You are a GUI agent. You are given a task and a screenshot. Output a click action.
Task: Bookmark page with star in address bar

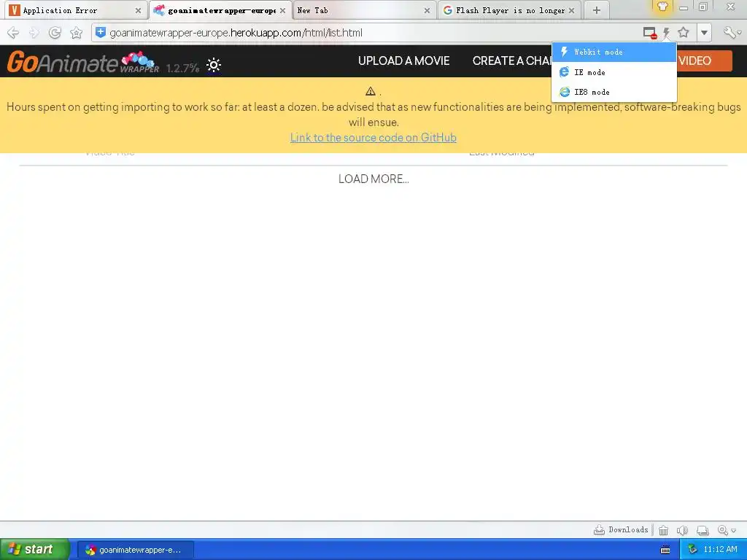tap(684, 32)
